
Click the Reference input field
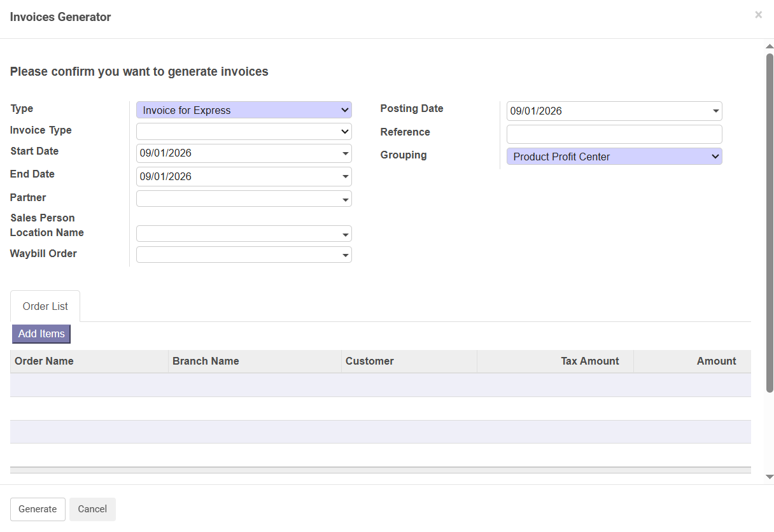pos(614,134)
